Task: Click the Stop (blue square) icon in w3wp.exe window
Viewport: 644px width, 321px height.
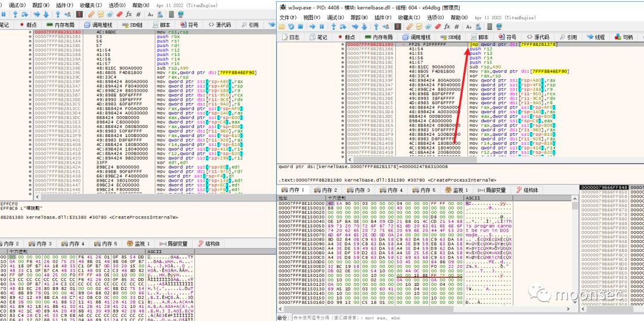Action: (x=301, y=27)
